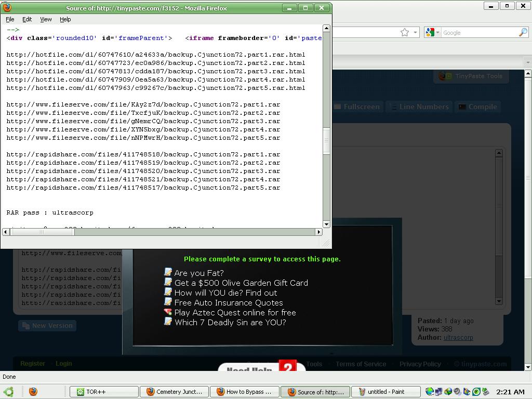The image size is (532, 399).
Task: Click the $500 Olive Garden Gift Card survey
Action: tap(241, 283)
